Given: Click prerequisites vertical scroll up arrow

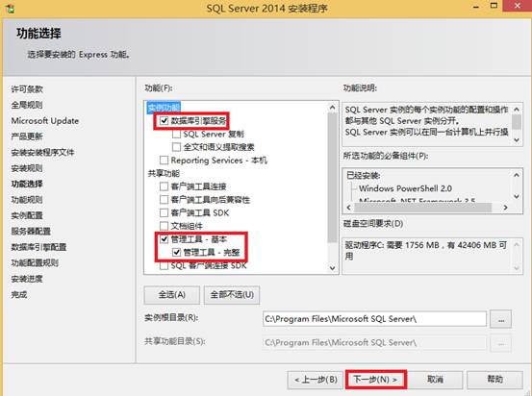Looking at the screenshot, I should coord(516,175).
